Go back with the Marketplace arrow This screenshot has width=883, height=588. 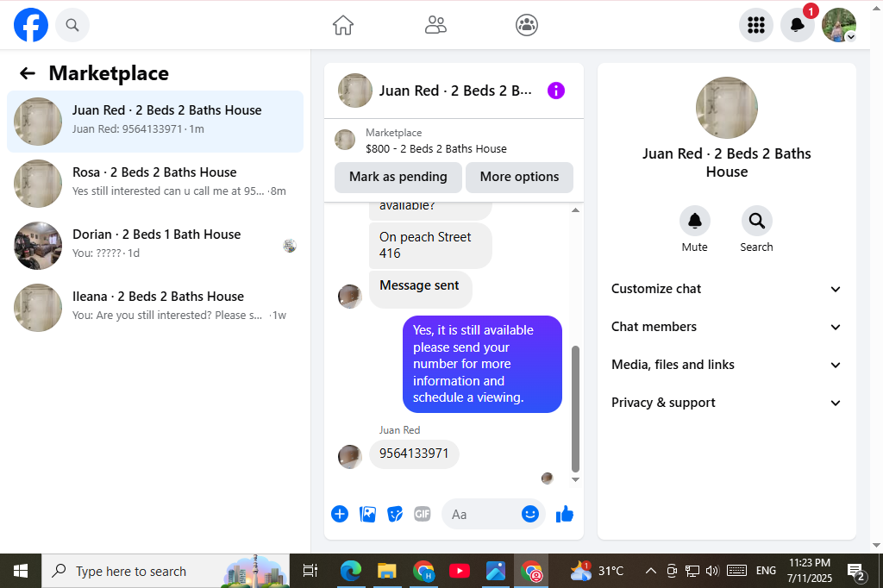[x=28, y=73]
